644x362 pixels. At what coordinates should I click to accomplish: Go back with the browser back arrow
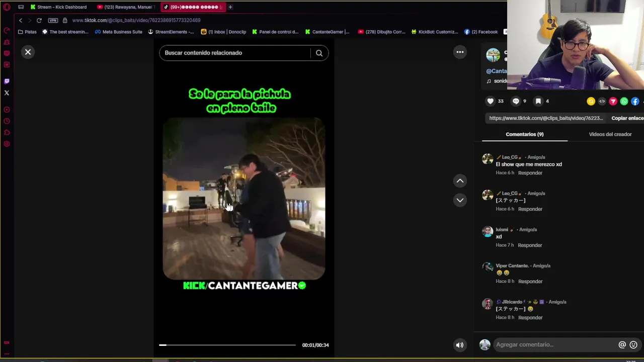coord(21,20)
